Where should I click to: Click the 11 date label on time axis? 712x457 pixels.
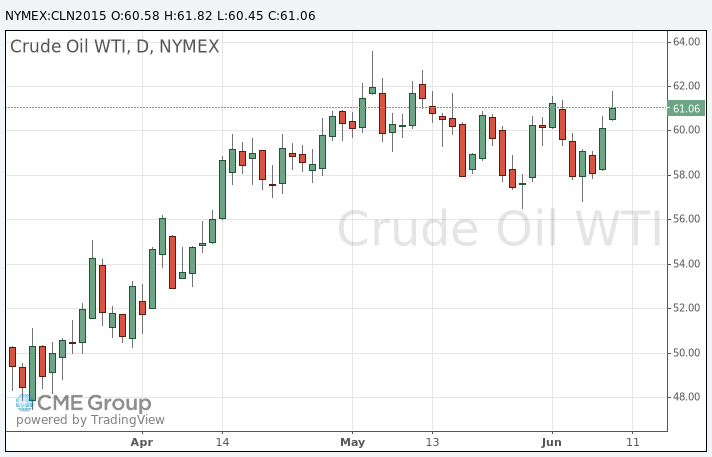coord(631,441)
